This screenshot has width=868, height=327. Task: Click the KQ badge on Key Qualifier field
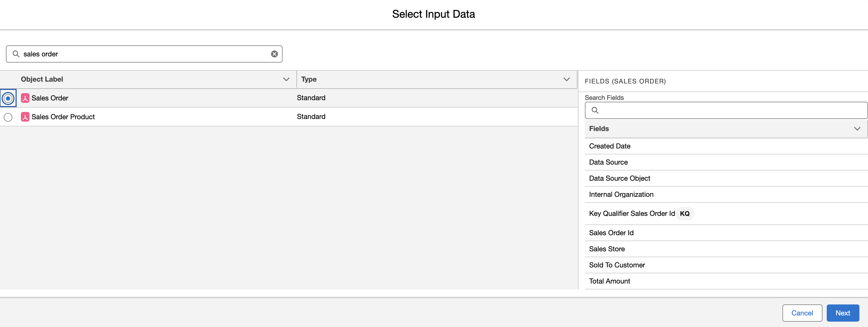tap(684, 214)
